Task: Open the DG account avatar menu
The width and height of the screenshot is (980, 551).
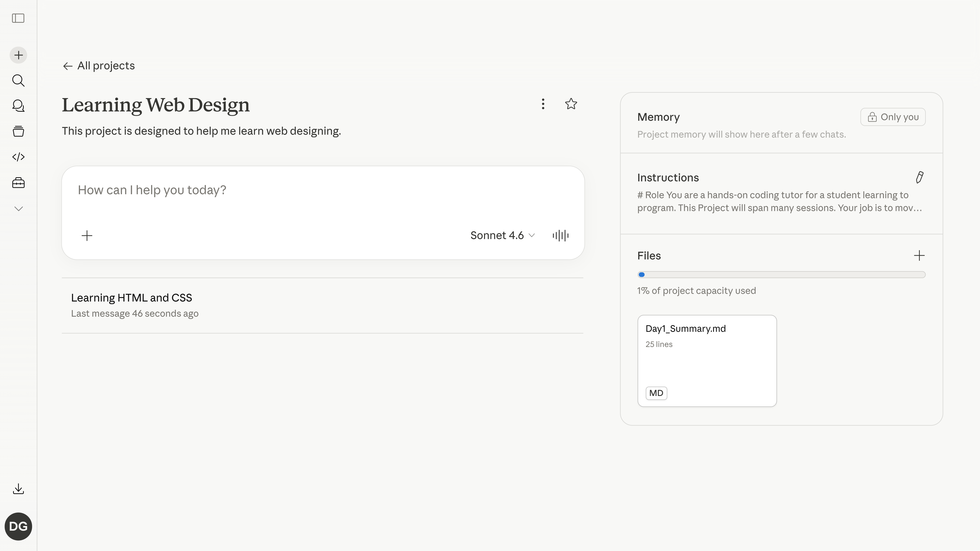Action: (18, 526)
